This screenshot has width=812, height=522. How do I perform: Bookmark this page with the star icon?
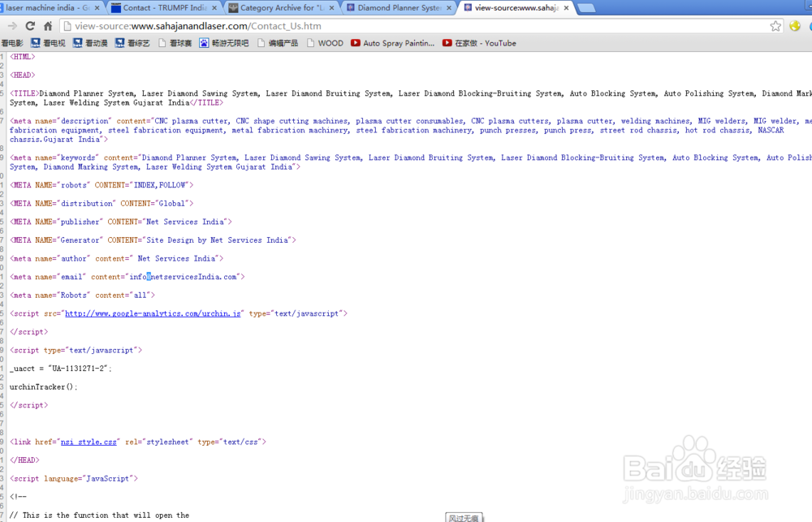tap(775, 26)
